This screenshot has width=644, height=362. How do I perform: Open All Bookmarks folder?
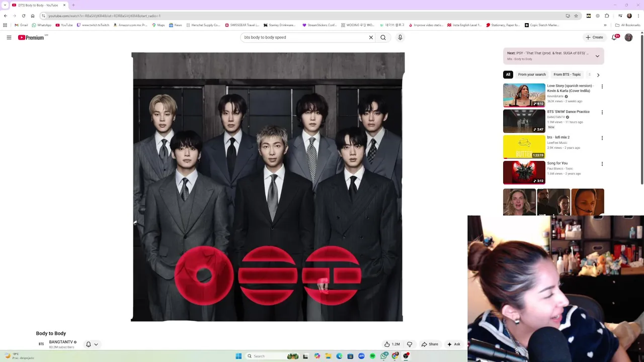tap(627, 25)
